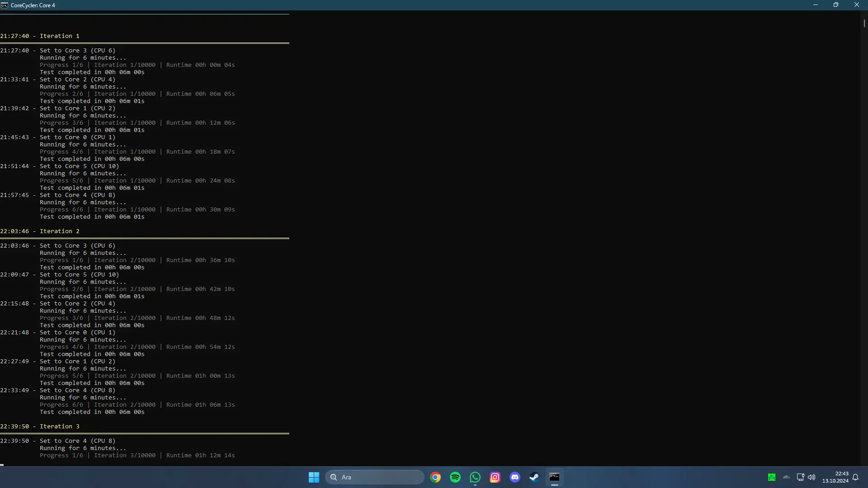The image size is (868, 488).
Task: Open WhatsApp from the taskbar
Action: coord(475,477)
